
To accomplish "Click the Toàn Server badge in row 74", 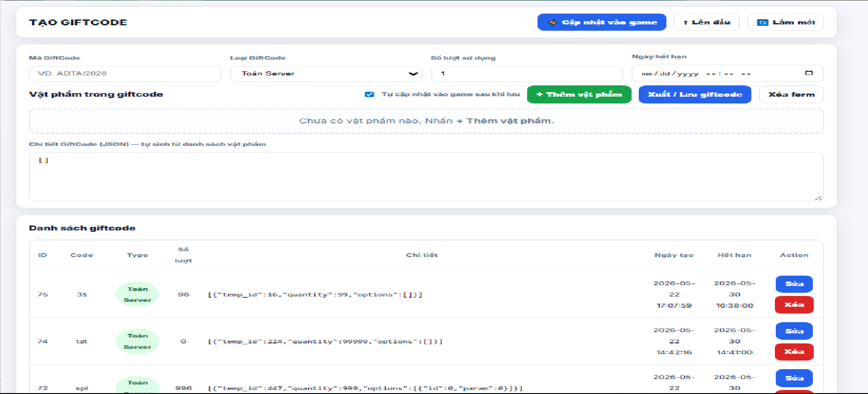I will click(x=137, y=342).
